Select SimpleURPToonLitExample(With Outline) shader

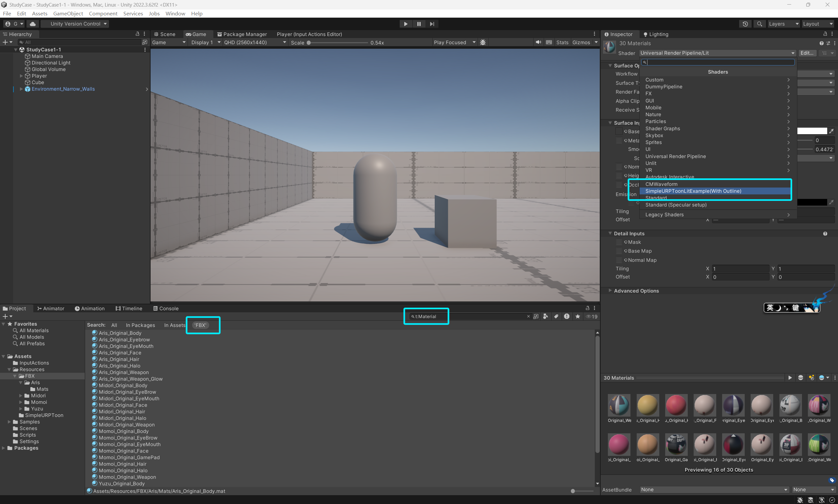pos(693,191)
